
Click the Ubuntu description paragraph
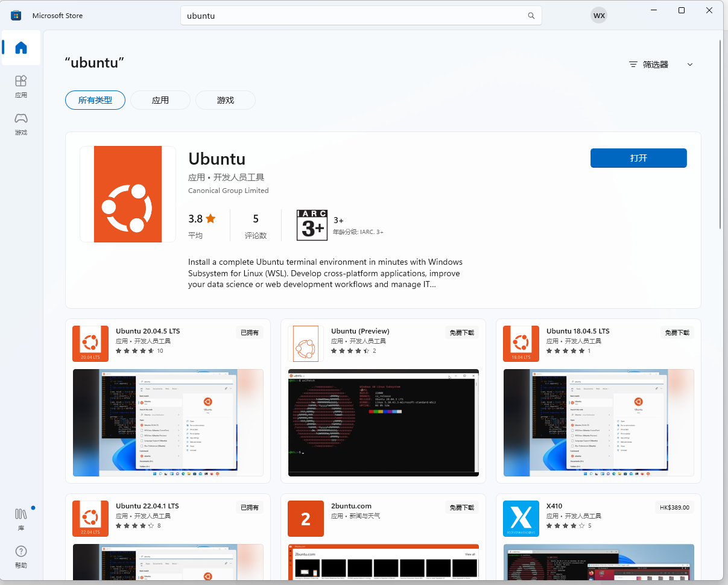325,273
